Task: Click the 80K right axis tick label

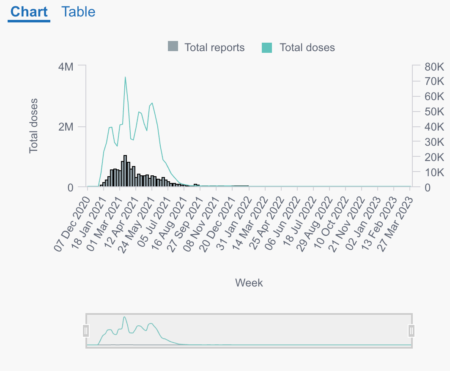Action: tap(434, 67)
